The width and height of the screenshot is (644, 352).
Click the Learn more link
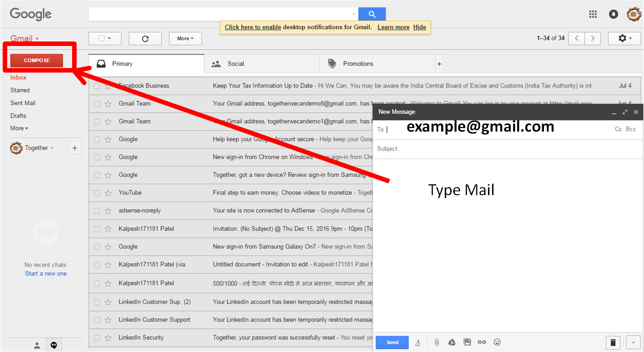393,27
